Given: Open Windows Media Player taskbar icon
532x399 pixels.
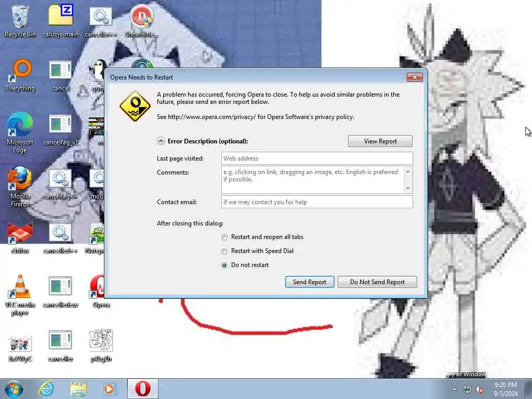Looking at the screenshot, I should point(109,389).
